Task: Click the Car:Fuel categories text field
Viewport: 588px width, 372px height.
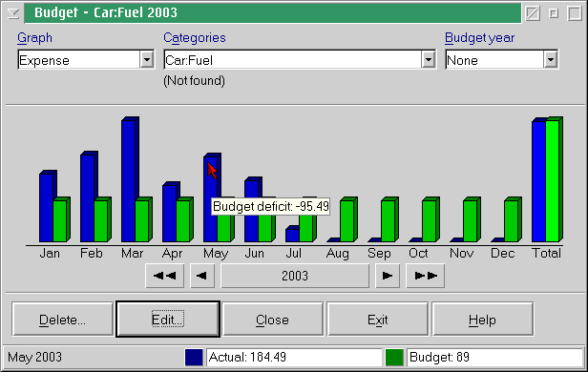Action: pyautogui.click(x=292, y=59)
